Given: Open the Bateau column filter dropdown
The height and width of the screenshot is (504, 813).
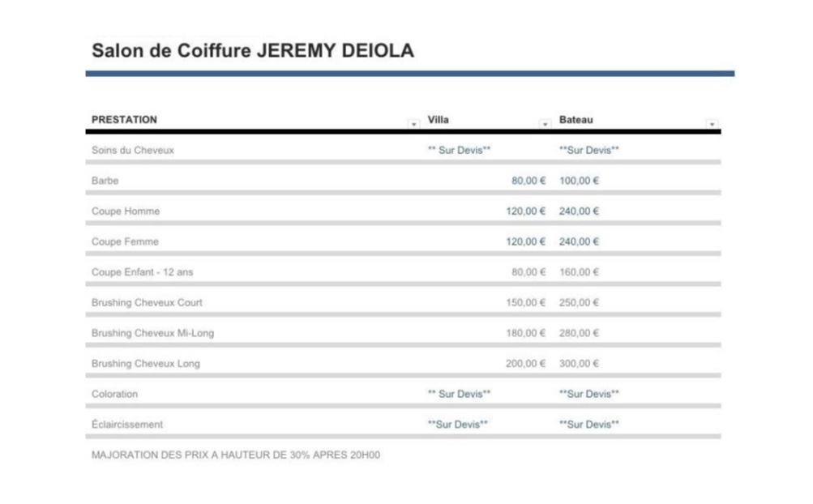Looking at the screenshot, I should [712, 124].
